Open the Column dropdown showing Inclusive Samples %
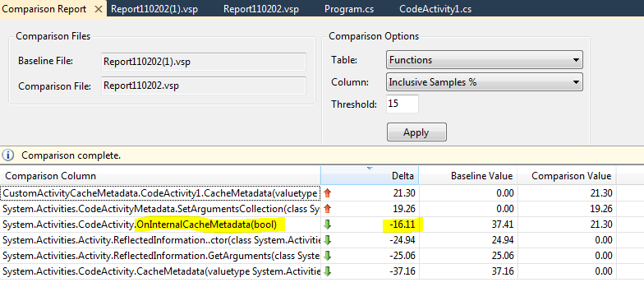This screenshot has height=301, width=644. [x=485, y=82]
